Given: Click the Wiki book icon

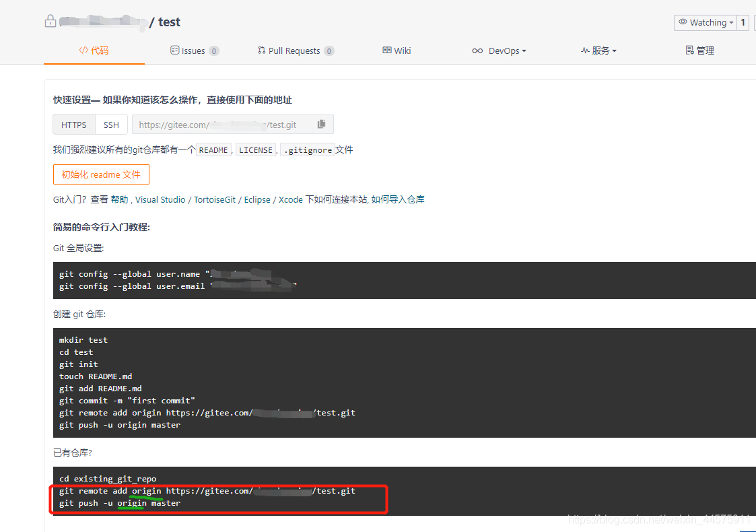Looking at the screenshot, I should pyautogui.click(x=386, y=50).
